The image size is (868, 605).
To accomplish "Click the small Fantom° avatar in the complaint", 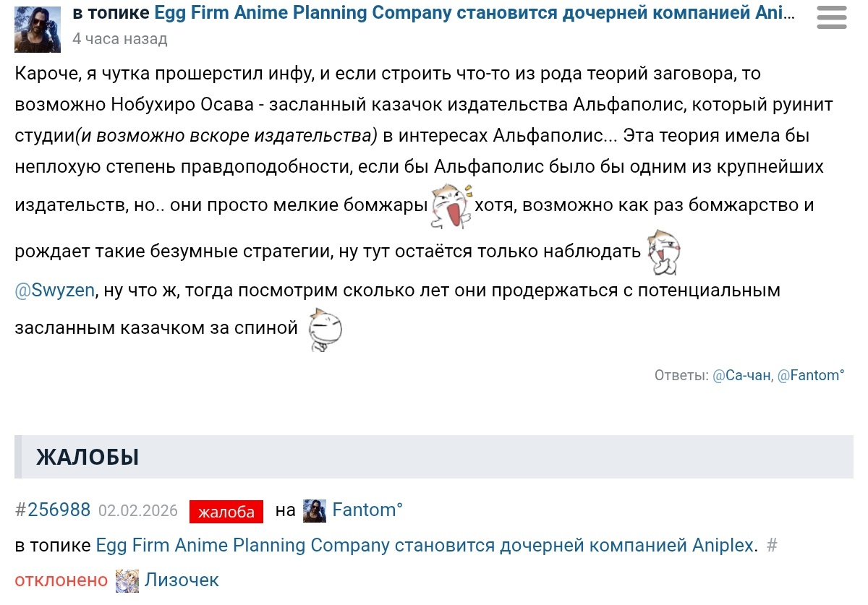I will coord(315,511).
